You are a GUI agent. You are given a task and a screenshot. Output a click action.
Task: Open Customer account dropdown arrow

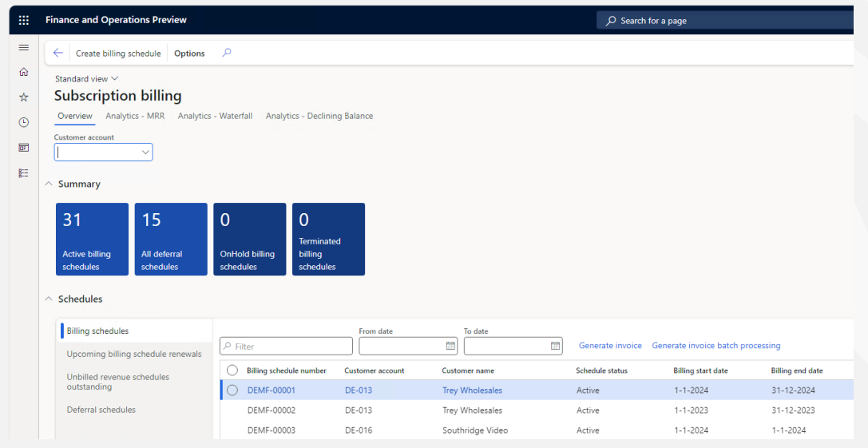(145, 153)
